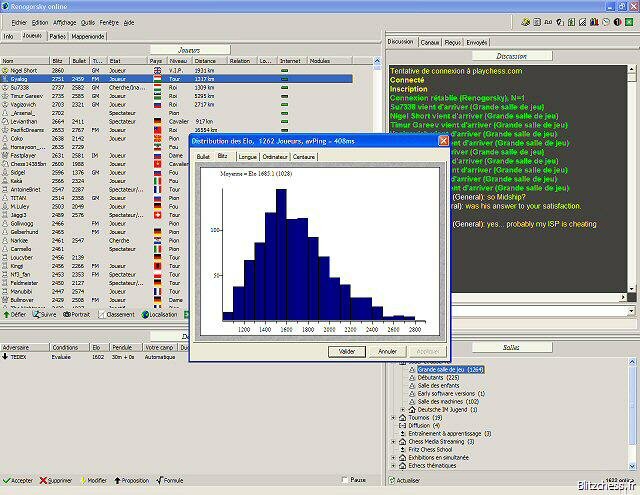
Task: Click the Valider button
Action: pos(347,351)
